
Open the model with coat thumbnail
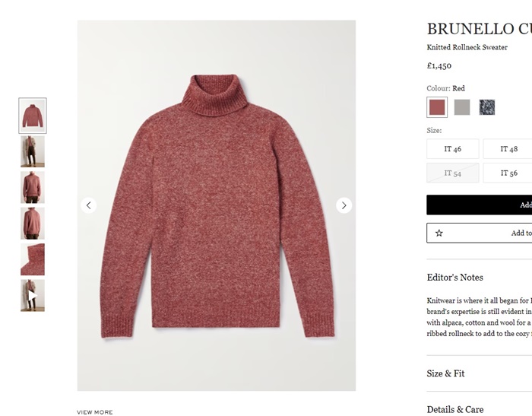(x=33, y=151)
